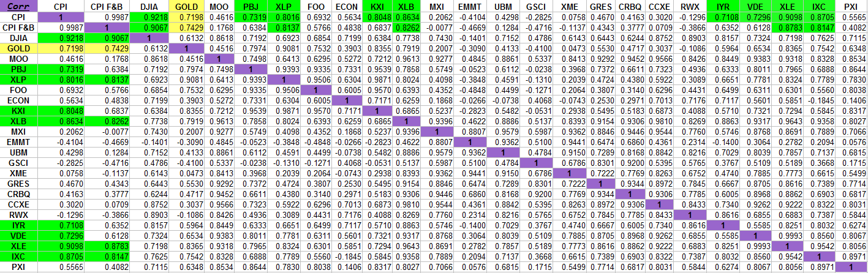
Task: Select the CPI column header
Action: point(60,6)
